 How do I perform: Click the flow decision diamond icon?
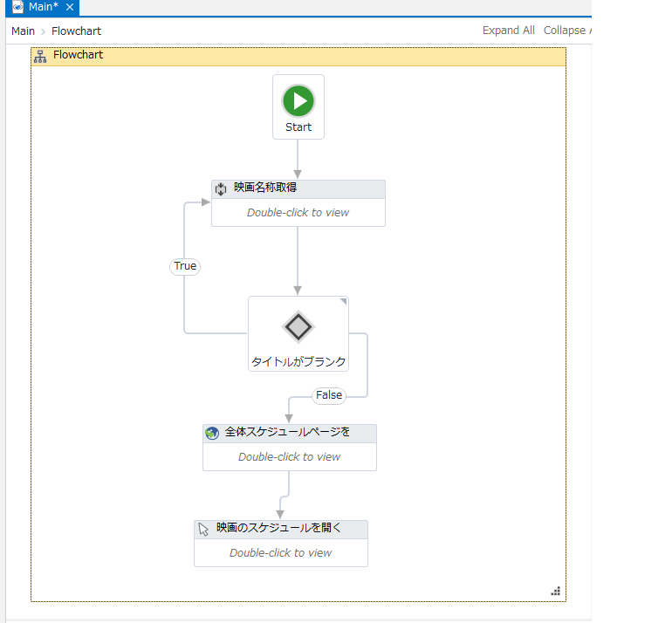click(298, 327)
